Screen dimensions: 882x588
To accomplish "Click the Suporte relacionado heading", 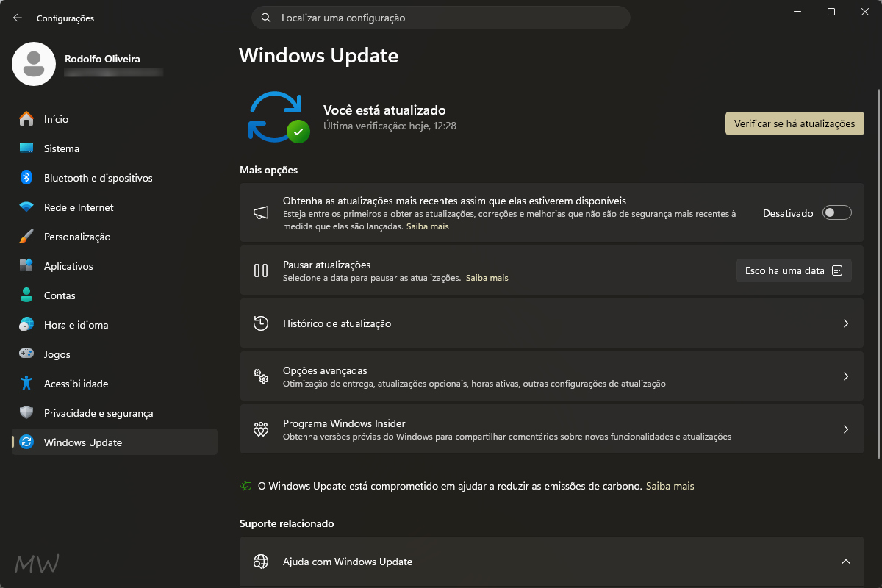I will (x=287, y=523).
